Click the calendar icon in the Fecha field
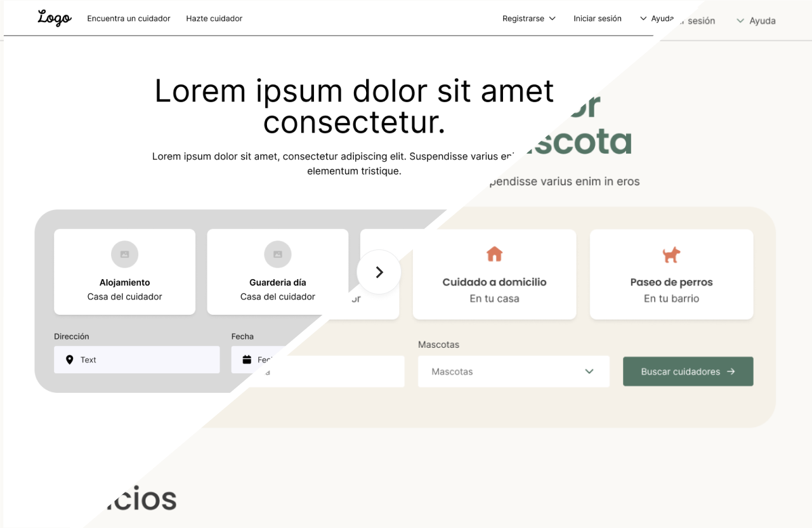 click(x=247, y=360)
